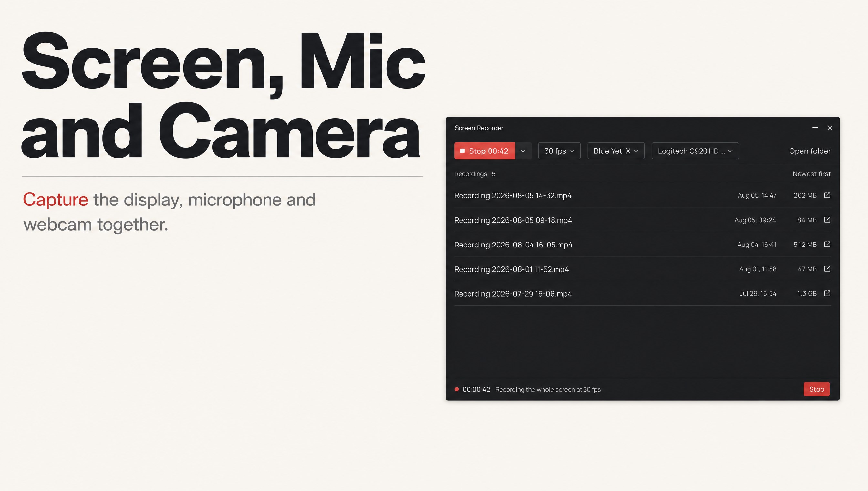Image resolution: width=868 pixels, height=491 pixels.
Task: Select Recording 2026-08-05 09-18.mp4
Action: point(643,220)
